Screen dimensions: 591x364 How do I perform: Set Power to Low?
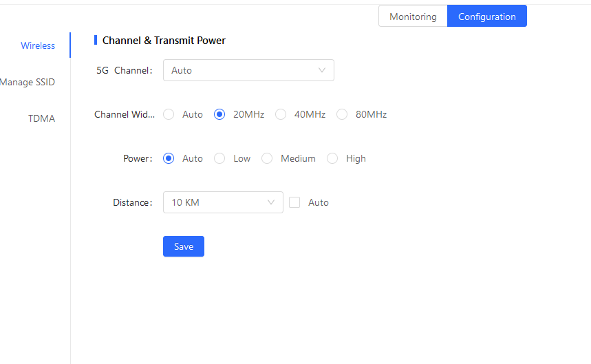tap(219, 158)
